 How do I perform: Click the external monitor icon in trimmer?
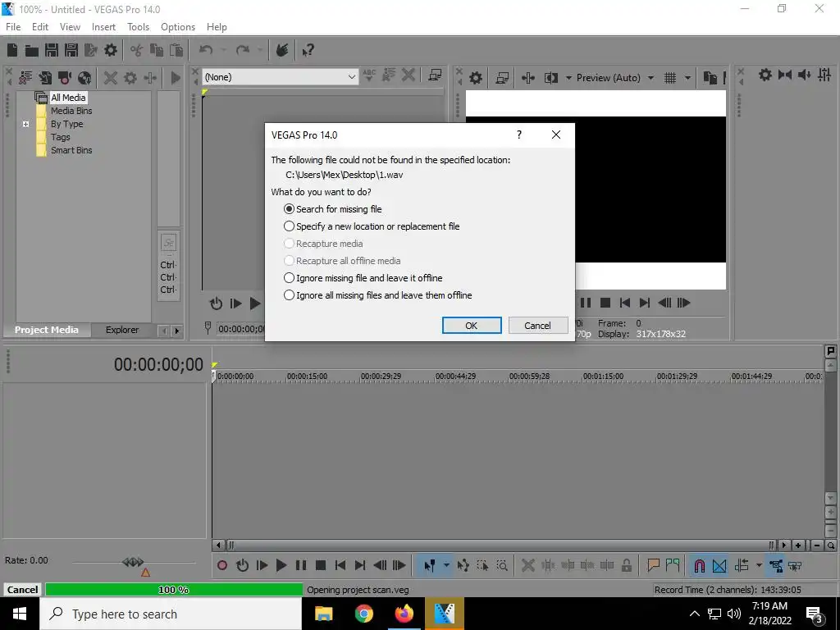pos(435,75)
